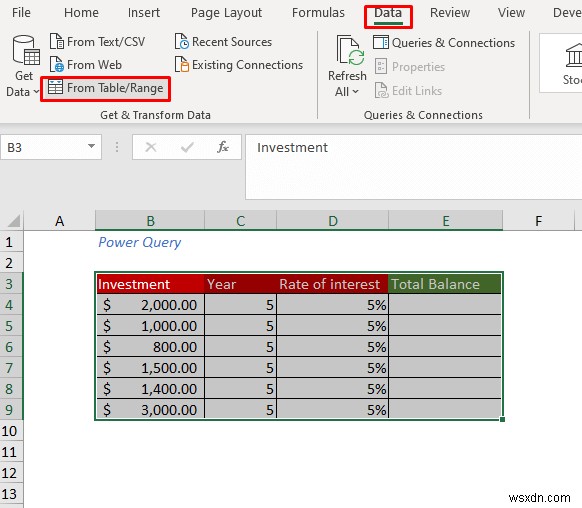Open the Page Layout tab
582x508 pixels.
point(226,13)
